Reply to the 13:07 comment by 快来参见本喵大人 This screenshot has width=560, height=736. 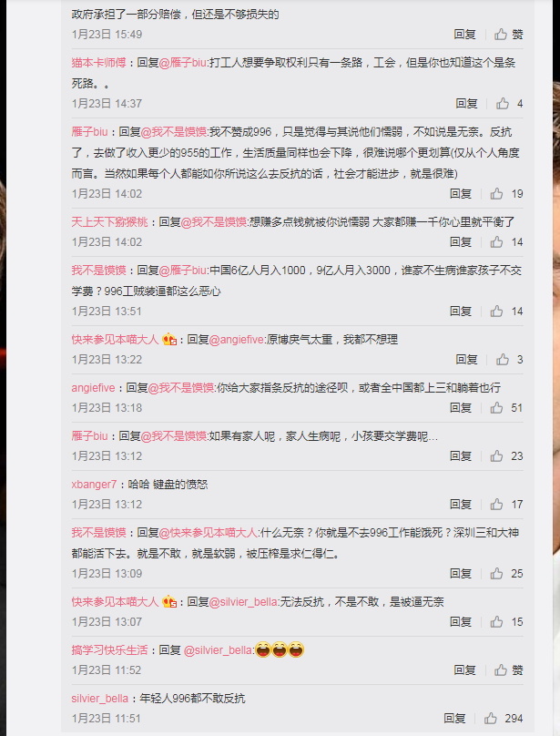[461, 622]
